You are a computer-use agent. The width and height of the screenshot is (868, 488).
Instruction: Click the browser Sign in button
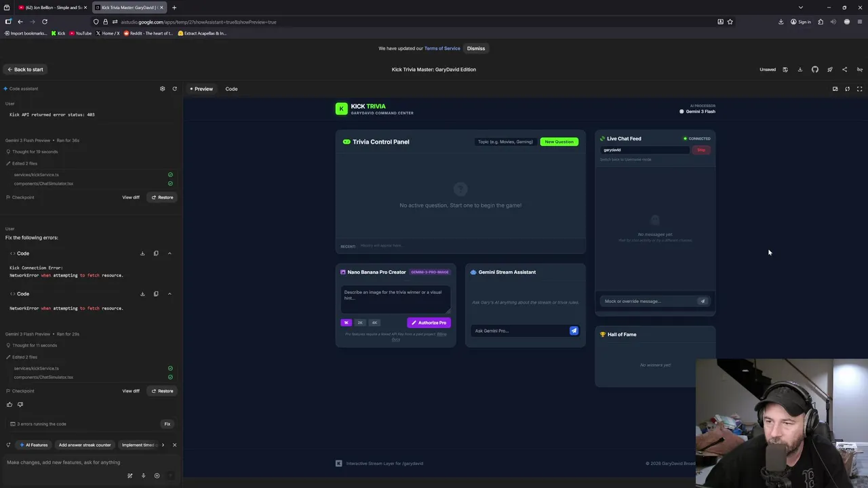(x=800, y=22)
